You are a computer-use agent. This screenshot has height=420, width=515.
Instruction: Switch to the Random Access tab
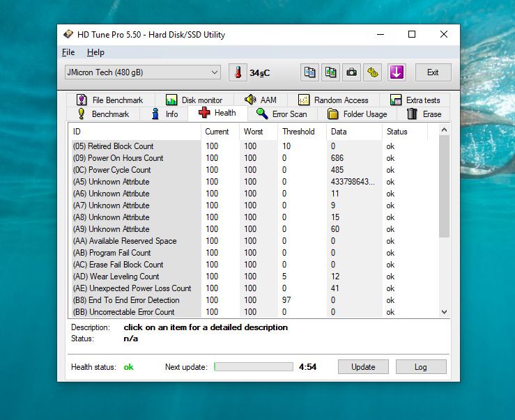point(333,100)
